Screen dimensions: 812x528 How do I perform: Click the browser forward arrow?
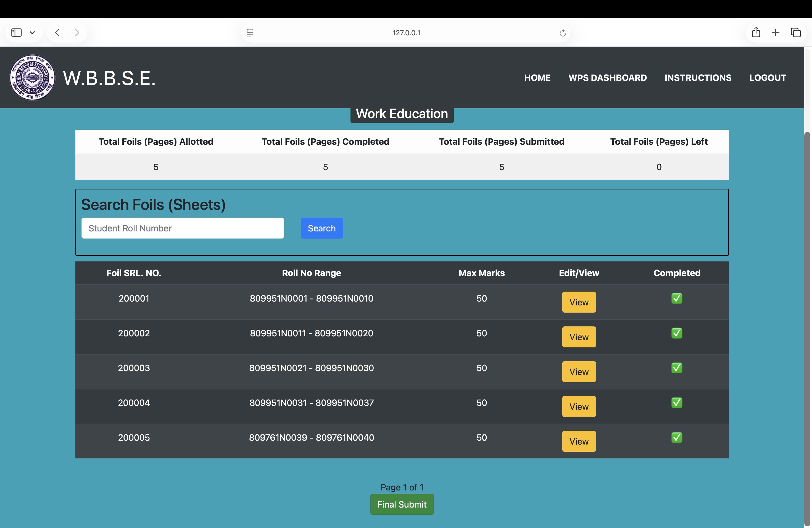(77, 33)
